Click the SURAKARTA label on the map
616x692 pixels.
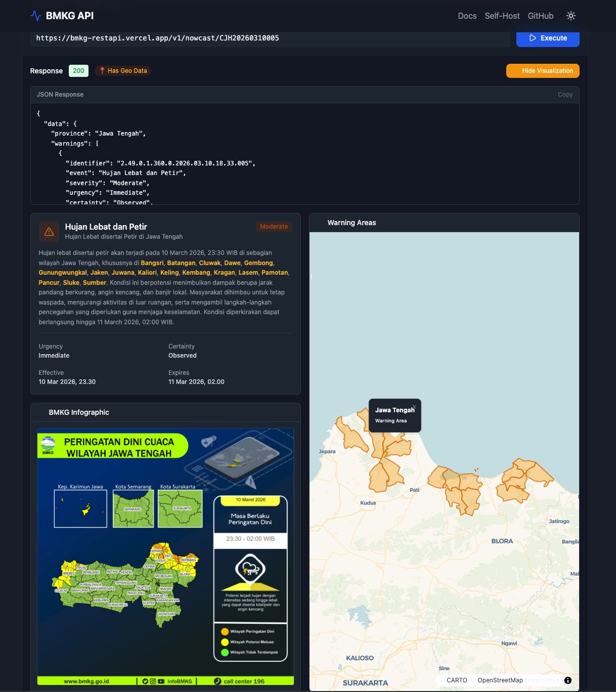(366, 683)
